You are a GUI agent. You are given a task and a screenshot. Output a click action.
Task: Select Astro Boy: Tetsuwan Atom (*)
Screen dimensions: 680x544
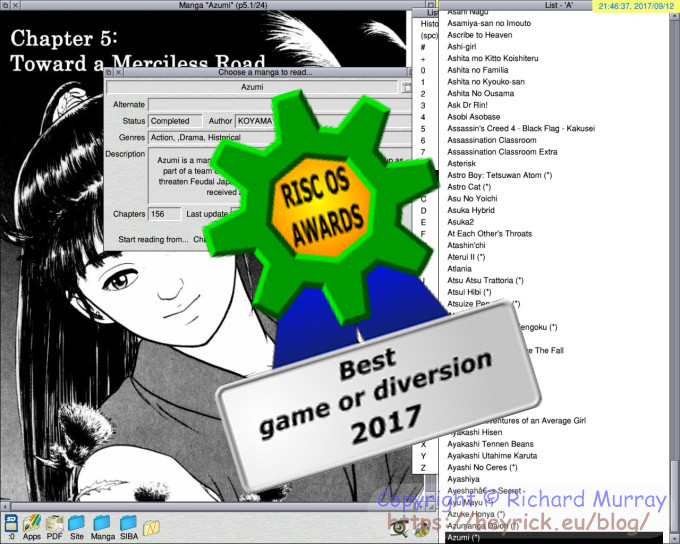[500, 176]
